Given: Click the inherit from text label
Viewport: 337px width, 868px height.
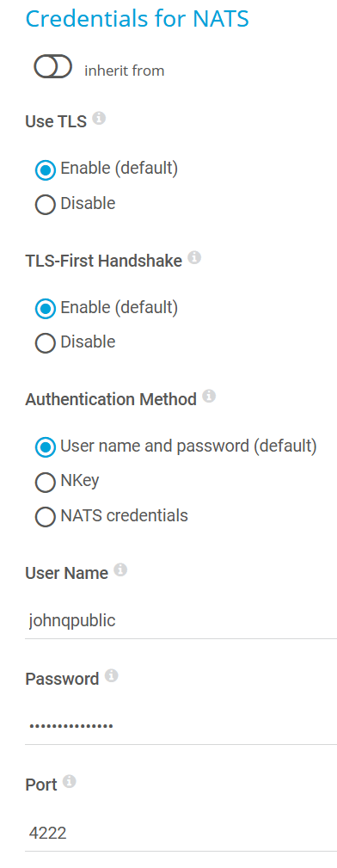Looking at the screenshot, I should (x=125, y=71).
